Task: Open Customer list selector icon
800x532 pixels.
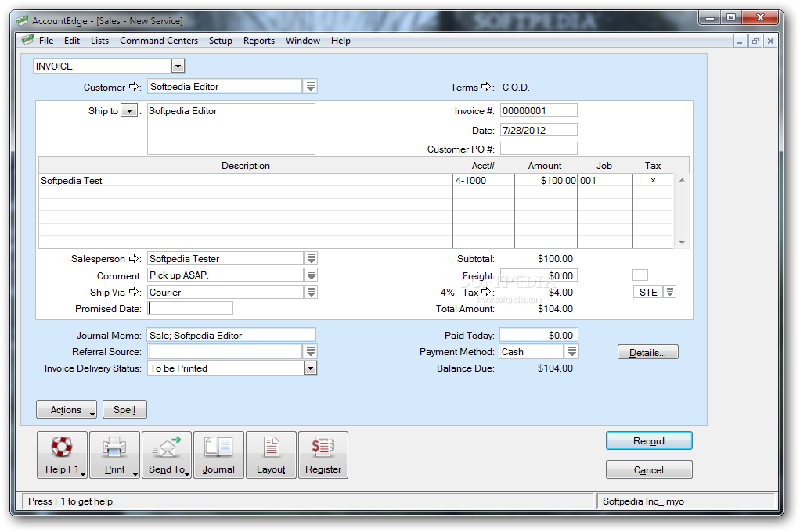Action: pyautogui.click(x=311, y=86)
